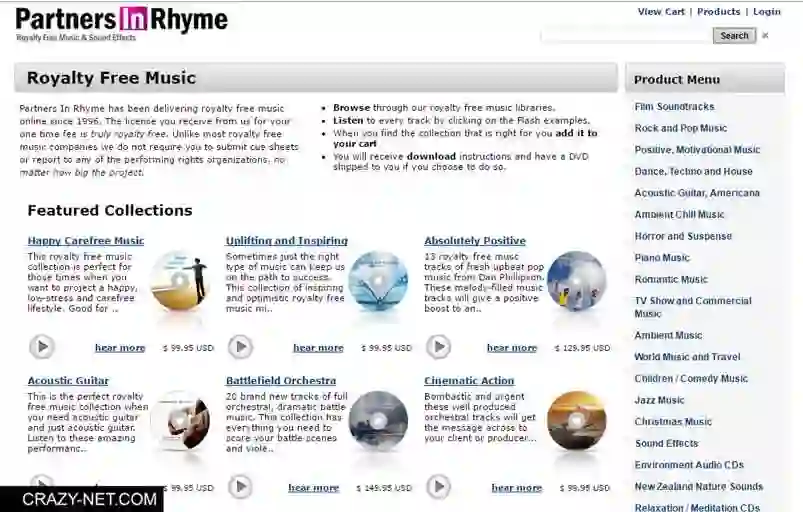This screenshot has height=512, width=803.
Task: Play the Happy Carefree Music preview
Action: (x=42, y=347)
